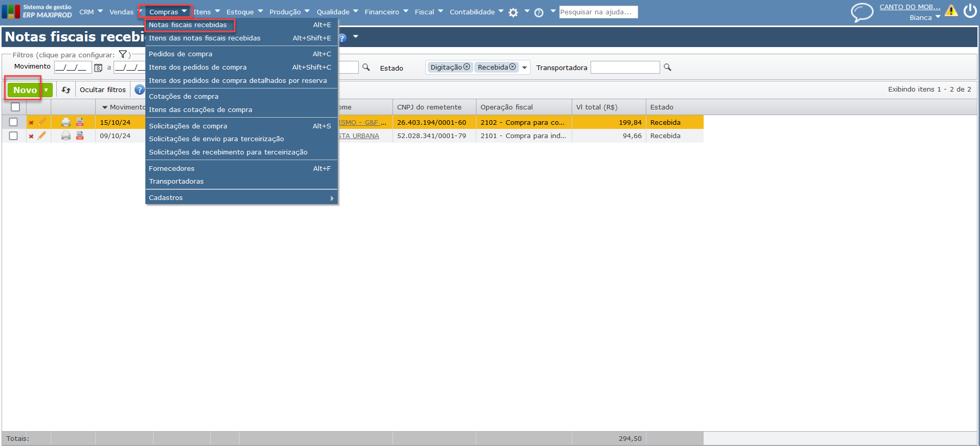The height and width of the screenshot is (446, 980).
Task: Click the green Novo button
Action: [x=25, y=90]
